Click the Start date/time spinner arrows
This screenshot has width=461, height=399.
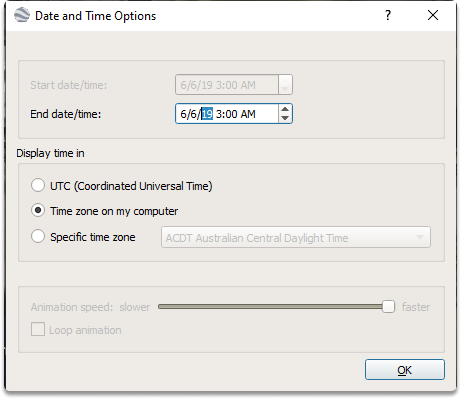point(285,85)
